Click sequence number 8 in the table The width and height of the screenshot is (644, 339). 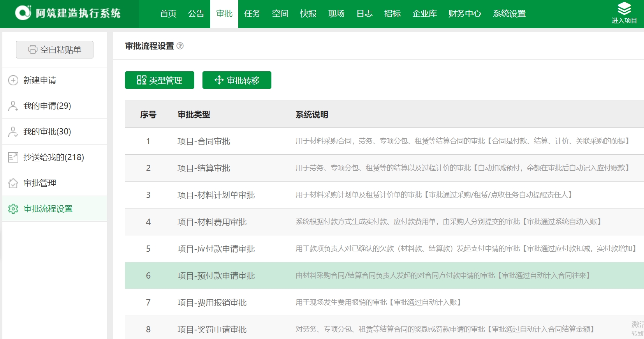pyautogui.click(x=148, y=329)
